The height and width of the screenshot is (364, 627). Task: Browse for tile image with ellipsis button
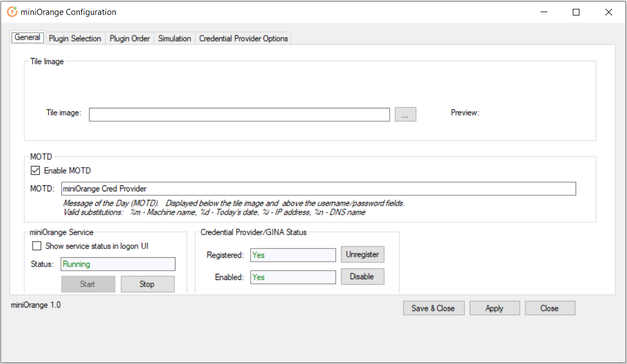coord(406,115)
